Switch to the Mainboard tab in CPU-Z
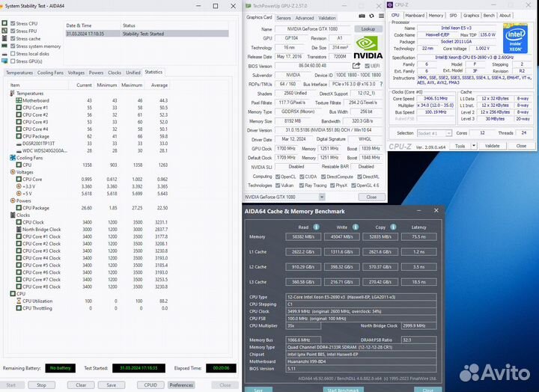This screenshot has width=539, height=392. click(415, 16)
